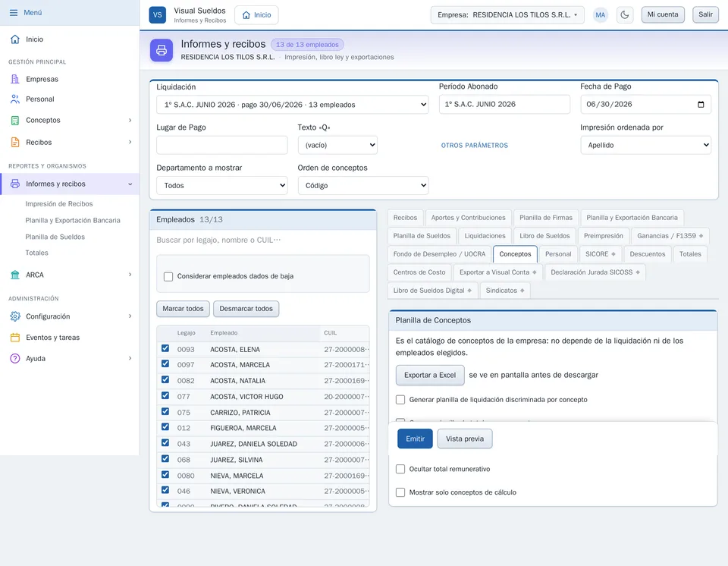Click the Vista previa button
This screenshot has height=566, width=728.
pos(465,439)
